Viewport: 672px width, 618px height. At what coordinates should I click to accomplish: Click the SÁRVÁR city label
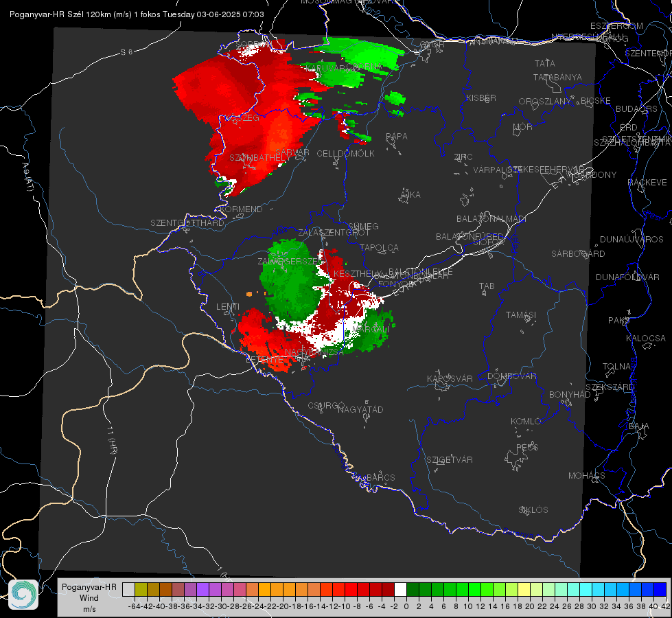(292, 152)
